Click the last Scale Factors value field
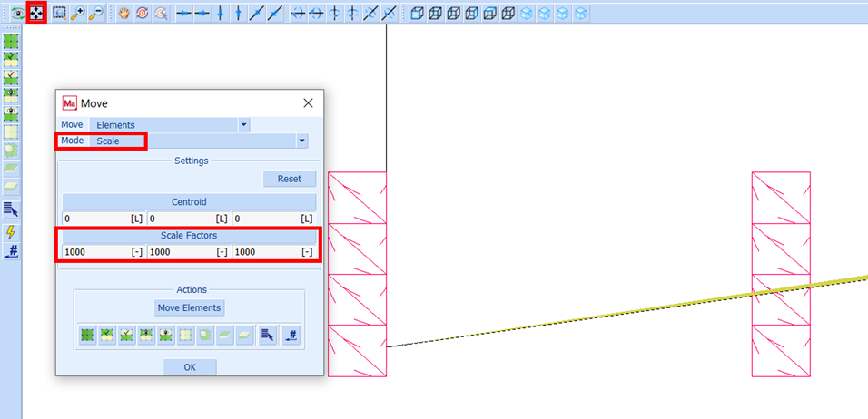 [274, 252]
